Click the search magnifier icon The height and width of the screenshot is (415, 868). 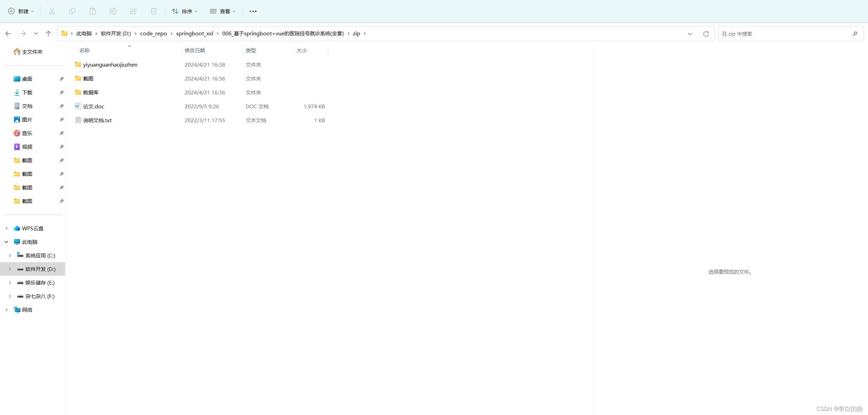tap(855, 34)
